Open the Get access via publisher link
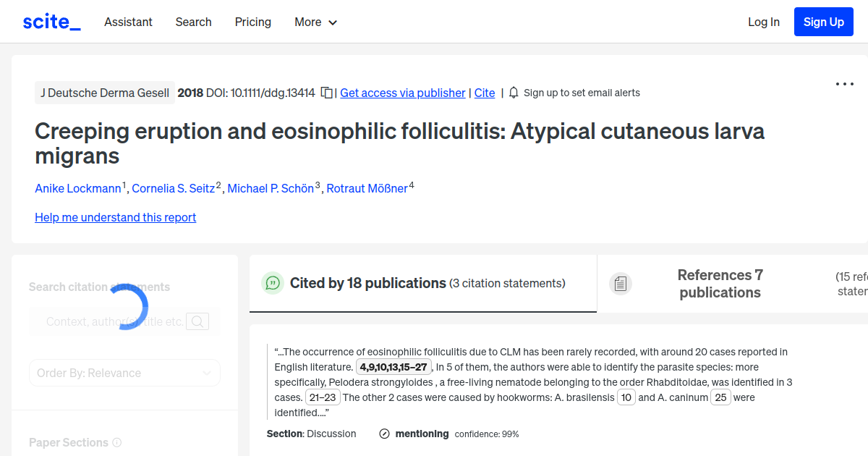The image size is (868, 456). coord(402,93)
